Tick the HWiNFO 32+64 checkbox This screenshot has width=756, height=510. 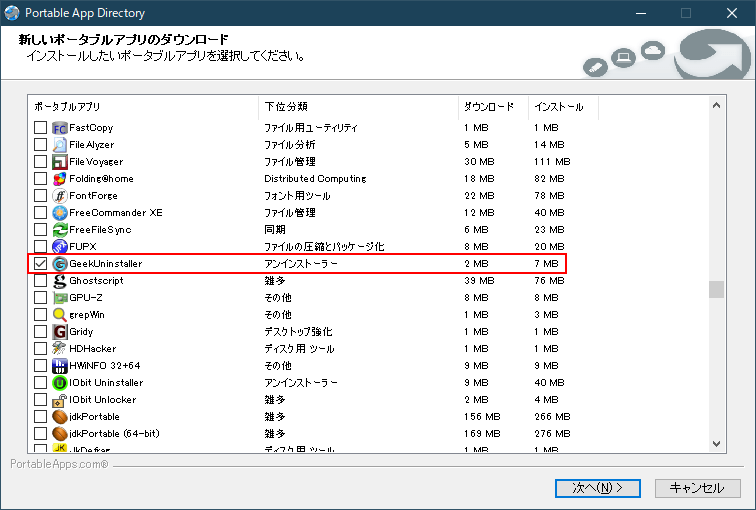coord(40,366)
